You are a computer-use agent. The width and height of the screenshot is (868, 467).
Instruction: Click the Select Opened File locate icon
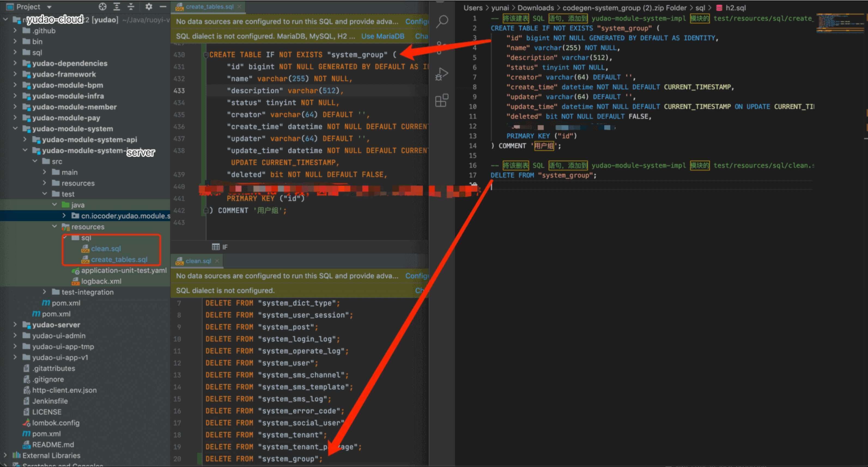click(x=102, y=6)
